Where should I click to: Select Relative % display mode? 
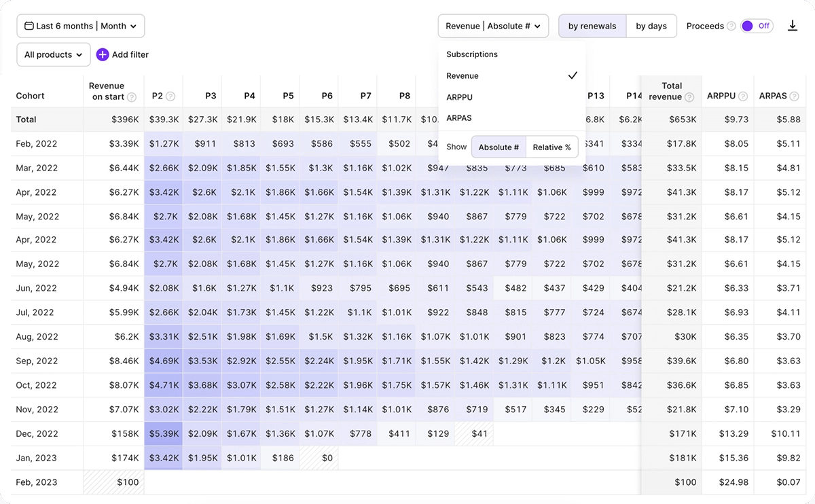(x=551, y=147)
